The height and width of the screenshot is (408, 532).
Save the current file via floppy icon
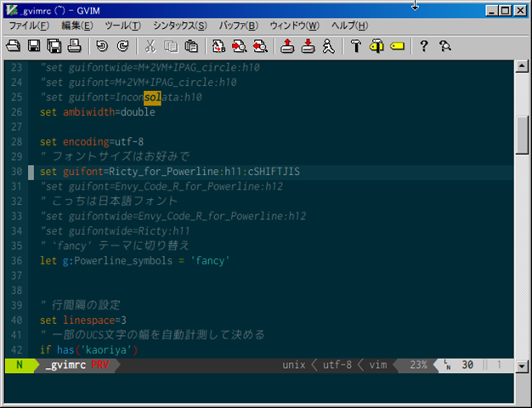(x=34, y=46)
